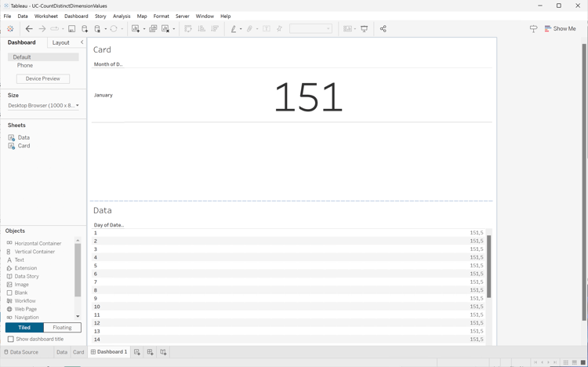
Task: Click the Redo forward arrow
Action: [x=42, y=29]
